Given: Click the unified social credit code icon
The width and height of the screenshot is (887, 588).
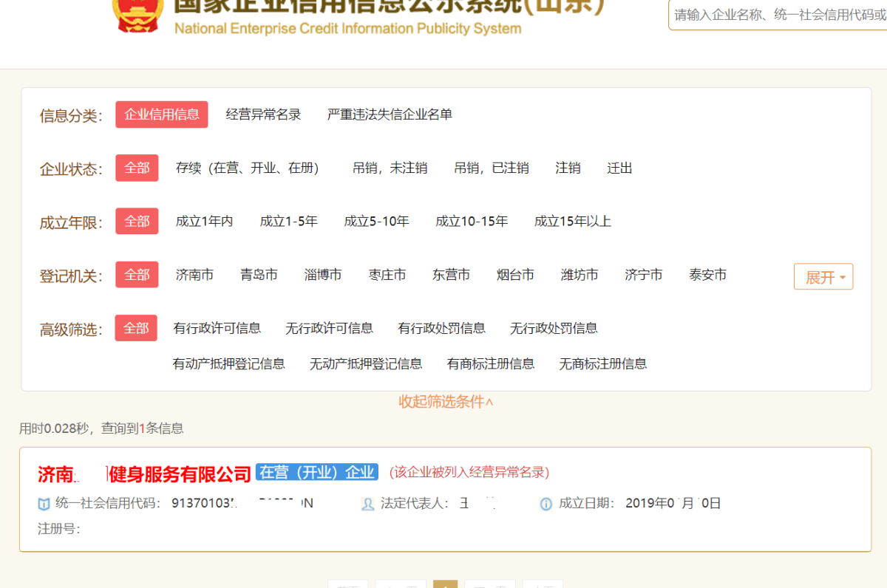Looking at the screenshot, I should coord(44,504).
